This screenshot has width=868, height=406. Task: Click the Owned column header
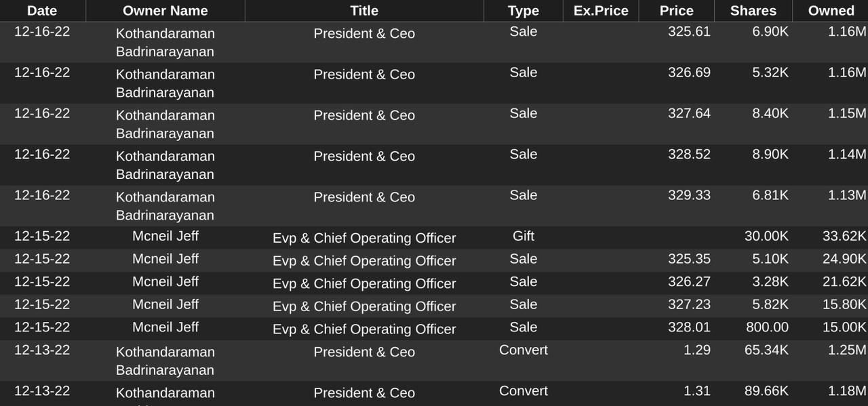pyautogui.click(x=831, y=11)
